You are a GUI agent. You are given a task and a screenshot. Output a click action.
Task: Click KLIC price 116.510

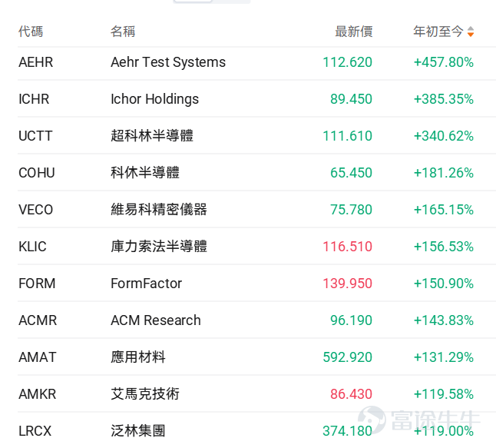click(347, 247)
